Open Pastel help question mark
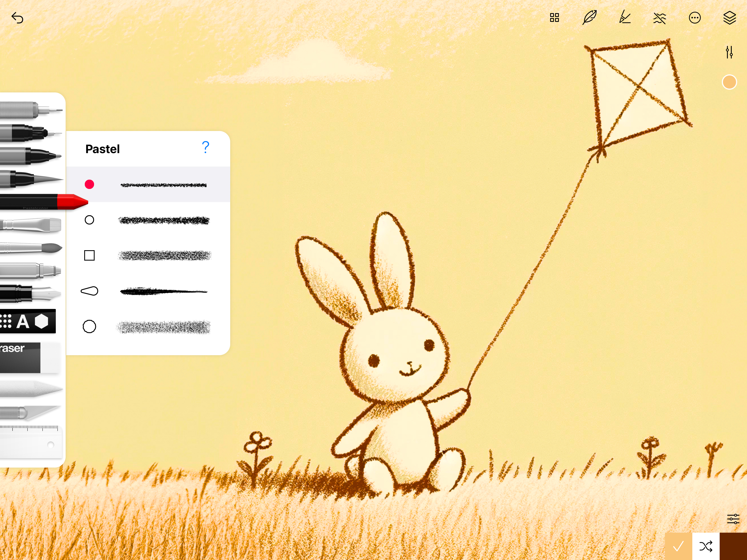This screenshot has width=747, height=560. coord(205,147)
